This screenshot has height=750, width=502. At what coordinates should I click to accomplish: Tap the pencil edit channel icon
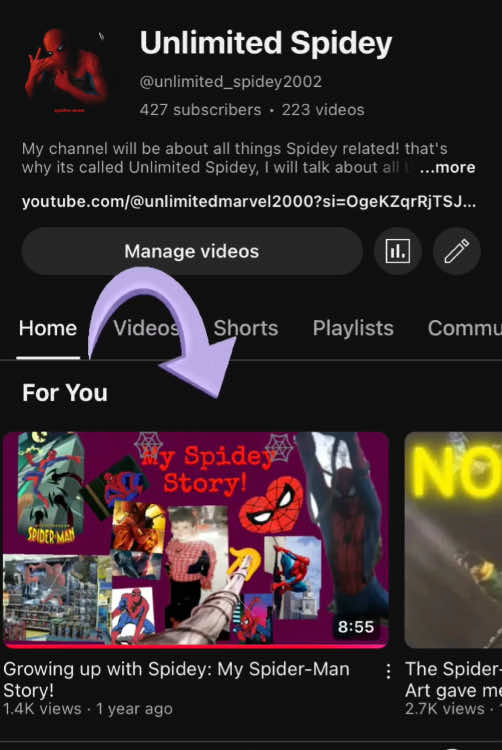pos(457,251)
